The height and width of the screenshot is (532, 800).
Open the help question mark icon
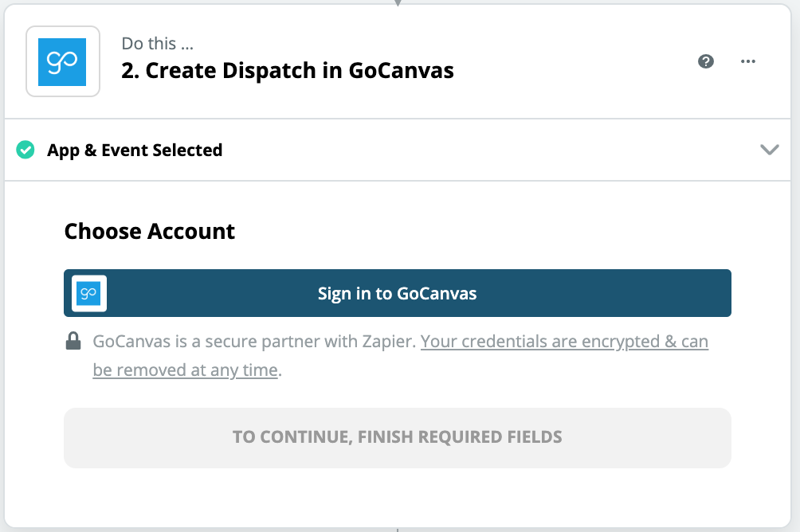(705, 61)
